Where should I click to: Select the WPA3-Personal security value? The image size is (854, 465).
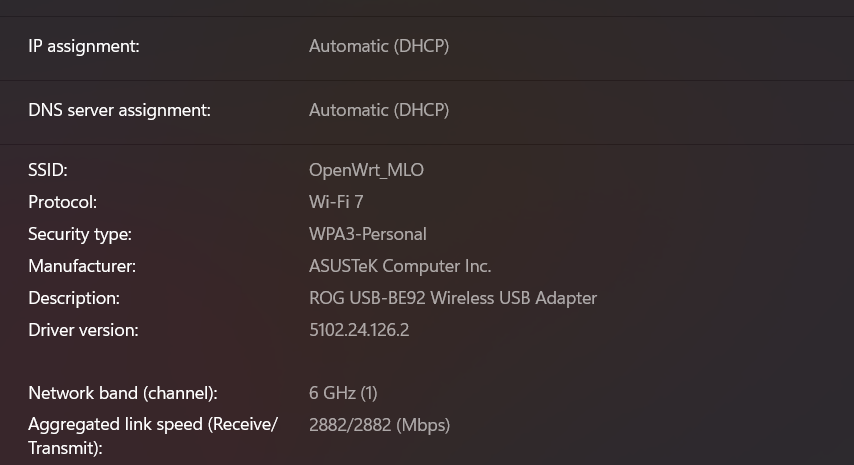point(368,234)
